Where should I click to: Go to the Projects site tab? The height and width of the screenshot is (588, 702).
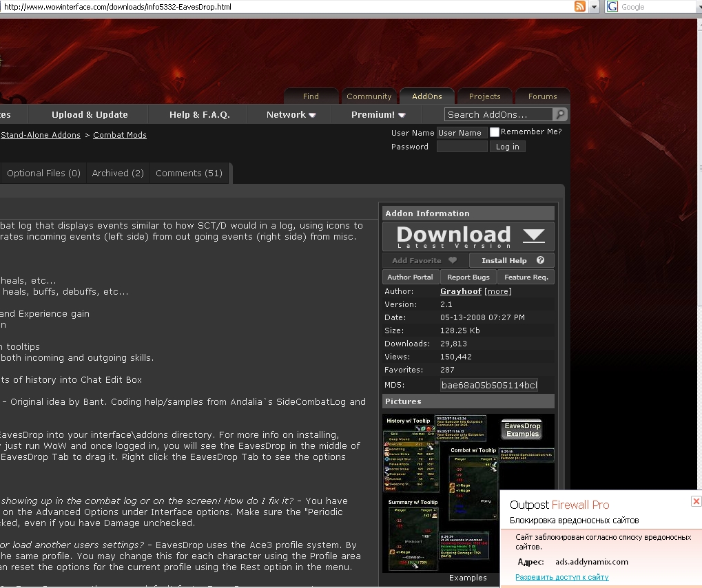pyautogui.click(x=484, y=96)
